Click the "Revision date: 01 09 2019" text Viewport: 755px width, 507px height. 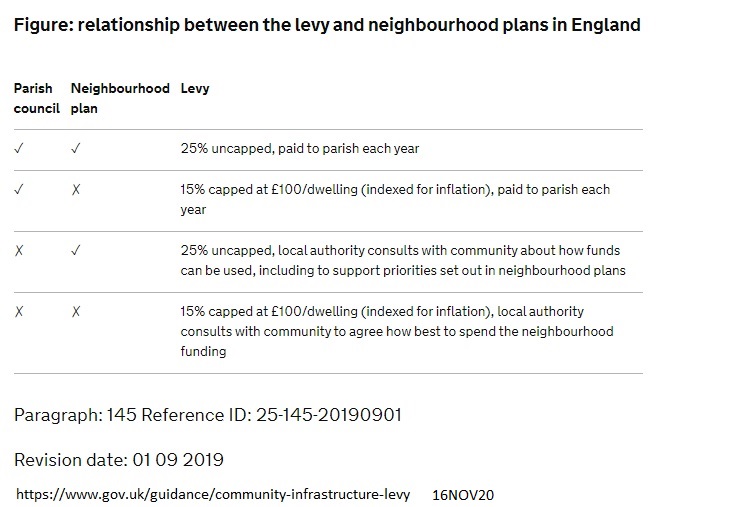pos(118,460)
